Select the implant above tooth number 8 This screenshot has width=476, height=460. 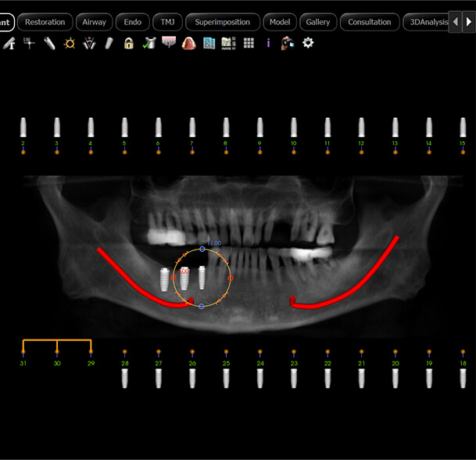(x=226, y=127)
